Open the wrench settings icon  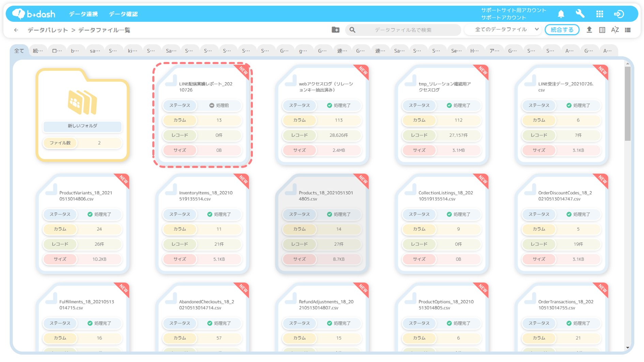(580, 14)
